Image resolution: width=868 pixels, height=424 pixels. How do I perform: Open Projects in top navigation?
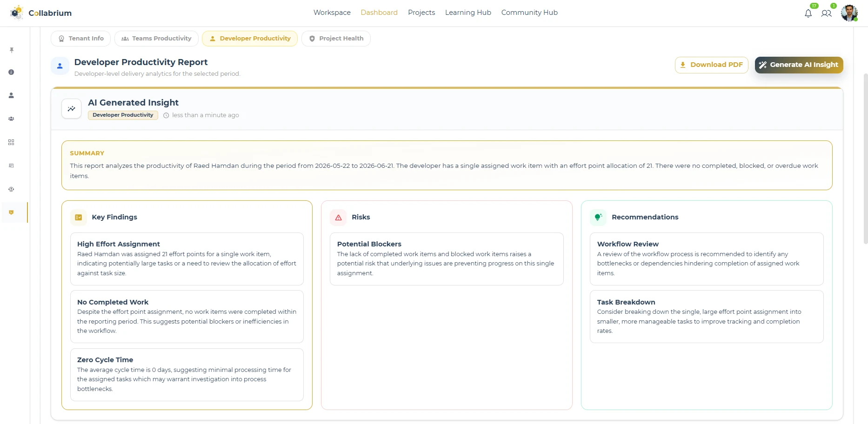pos(421,13)
